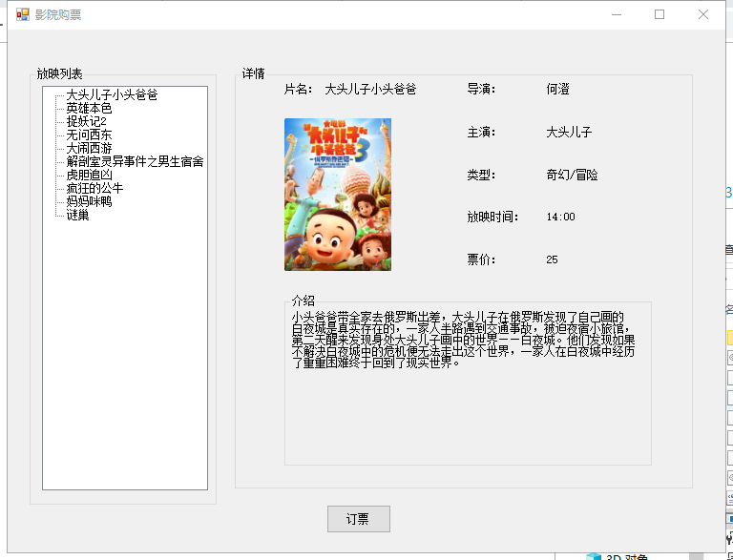Minimize the 影院购票 window
Image resolution: width=733 pixels, height=560 pixels.
617,14
